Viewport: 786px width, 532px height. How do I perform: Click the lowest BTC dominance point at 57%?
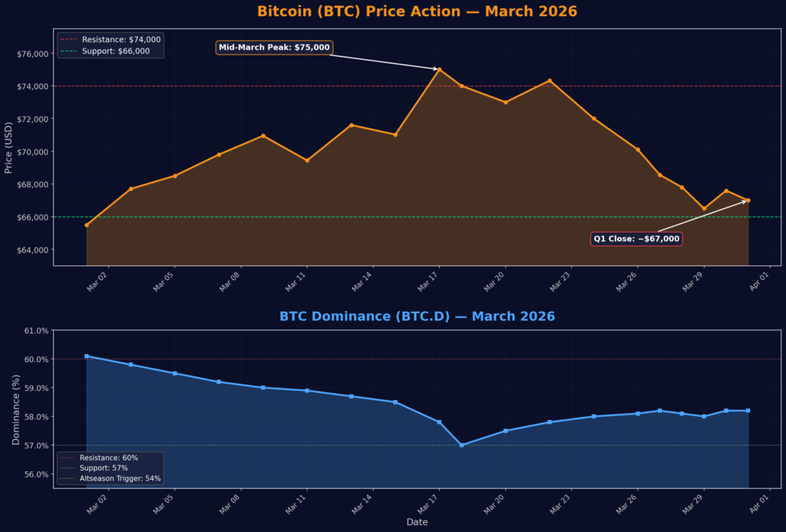tap(461, 445)
